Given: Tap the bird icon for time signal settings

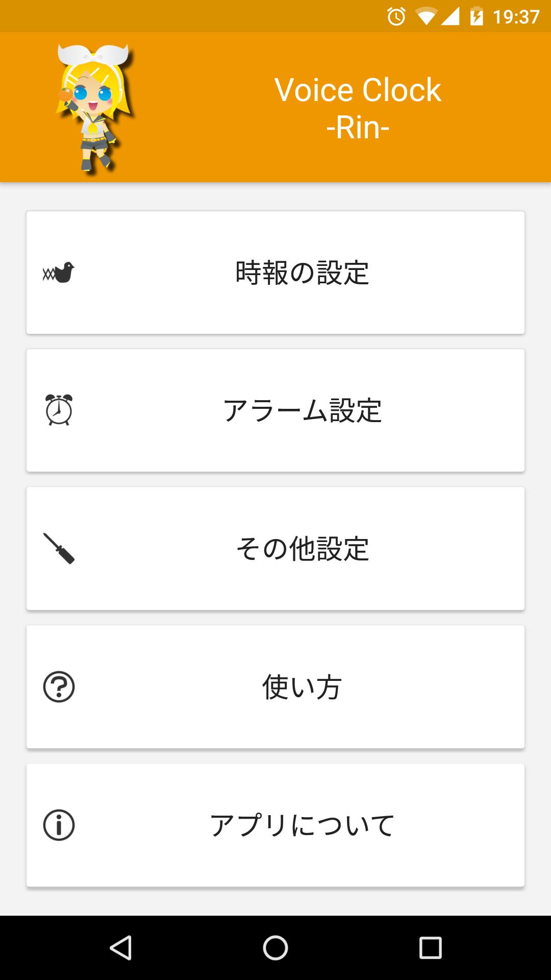Looking at the screenshot, I should (59, 273).
